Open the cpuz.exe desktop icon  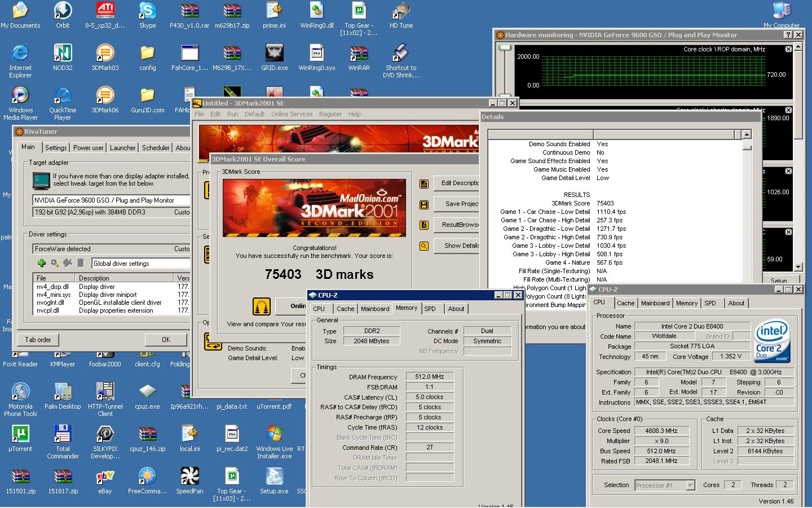(147, 392)
